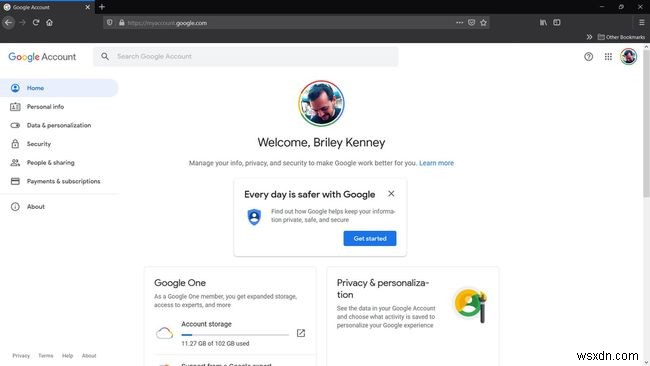Screen dimensions: 650x366
Task: Open People & sharing section
Action: (x=59, y=162)
